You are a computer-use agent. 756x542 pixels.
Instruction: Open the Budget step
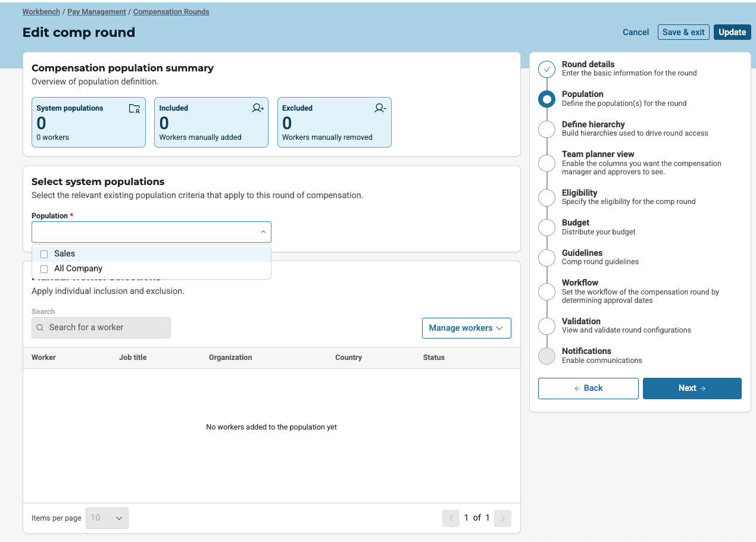575,223
